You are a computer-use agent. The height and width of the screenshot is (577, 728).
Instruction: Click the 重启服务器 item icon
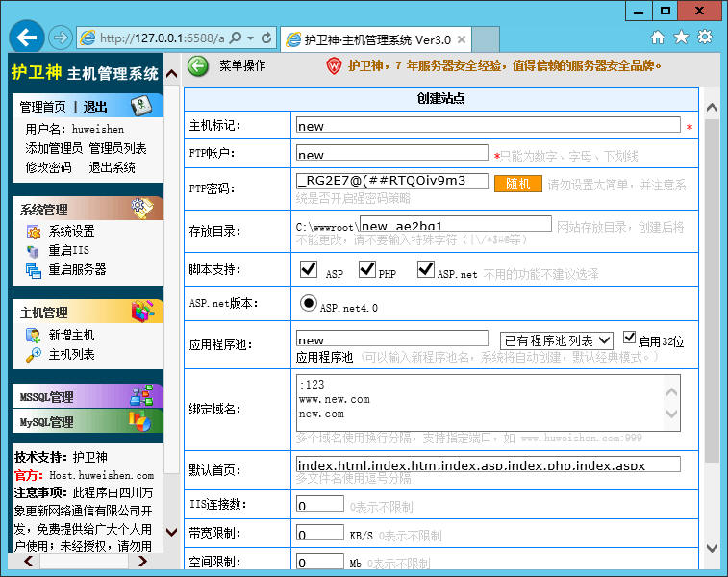pyautogui.click(x=34, y=270)
